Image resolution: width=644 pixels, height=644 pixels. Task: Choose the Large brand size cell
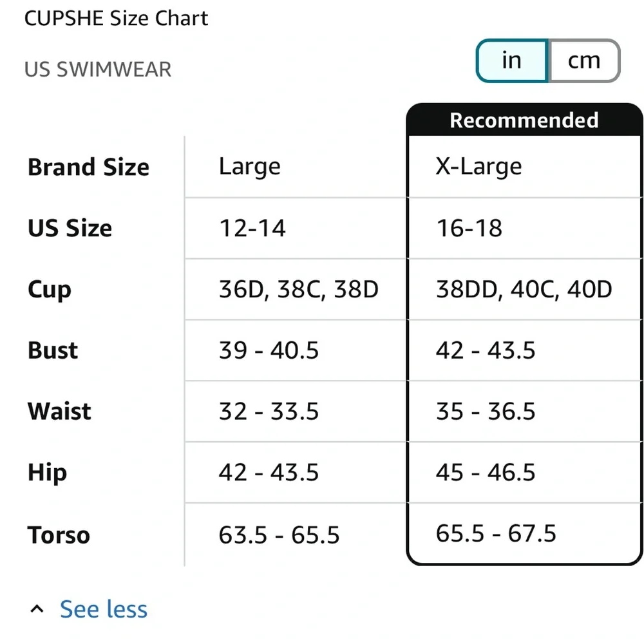click(x=296, y=167)
